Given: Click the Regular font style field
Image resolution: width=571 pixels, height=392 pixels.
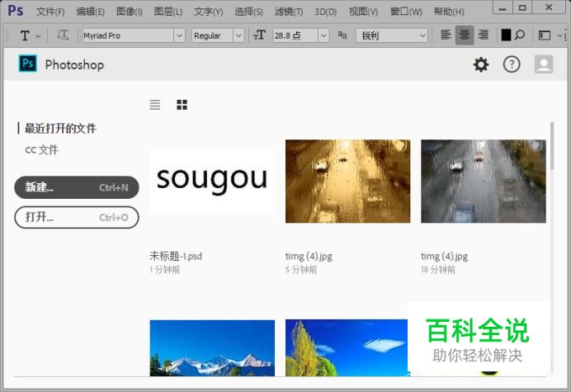Looking at the screenshot, I should [212, 35].
